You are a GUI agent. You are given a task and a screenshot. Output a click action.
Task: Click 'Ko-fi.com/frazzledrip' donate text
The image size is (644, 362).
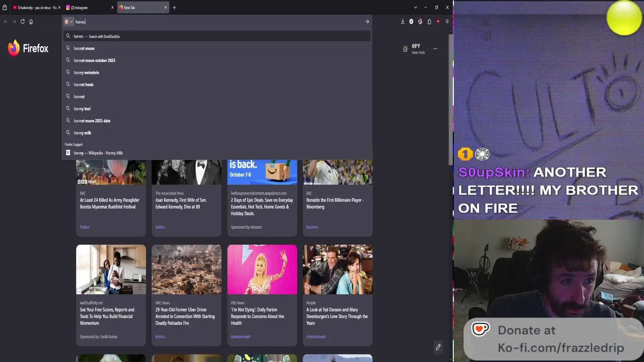pos(560,348)
